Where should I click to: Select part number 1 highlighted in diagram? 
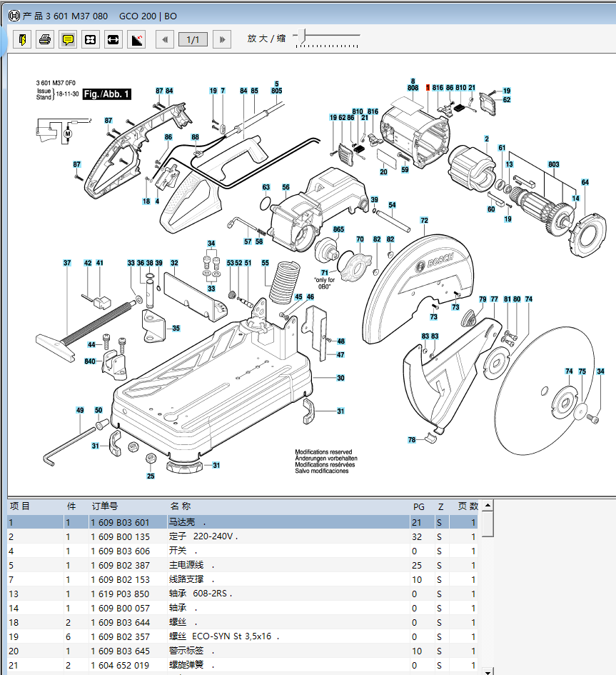click(x=428, y=87)
